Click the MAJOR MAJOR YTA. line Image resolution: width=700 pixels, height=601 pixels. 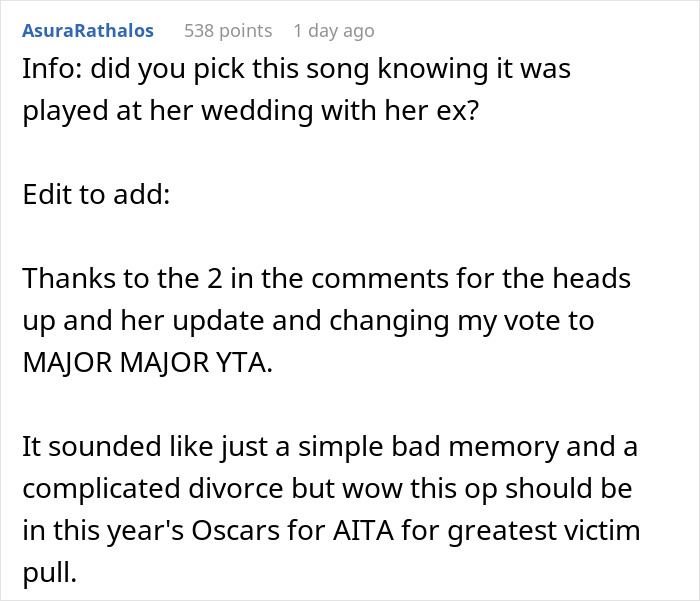(147, 363)
